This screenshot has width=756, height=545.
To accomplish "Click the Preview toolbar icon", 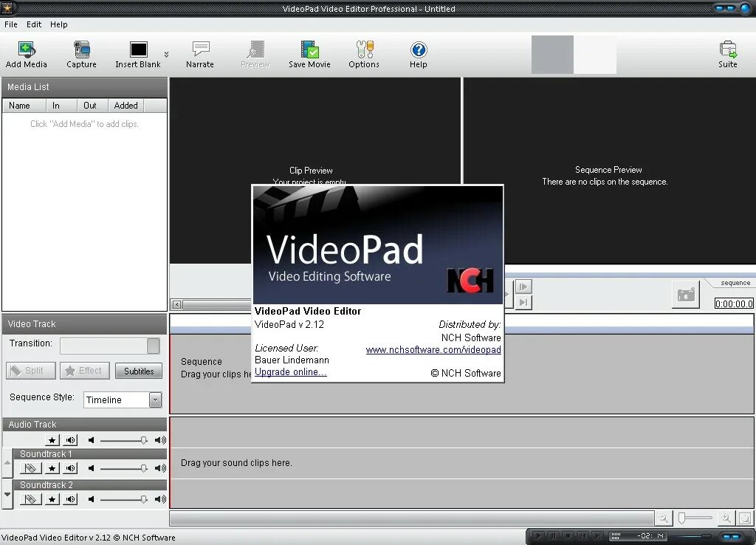I will (255, 55).
